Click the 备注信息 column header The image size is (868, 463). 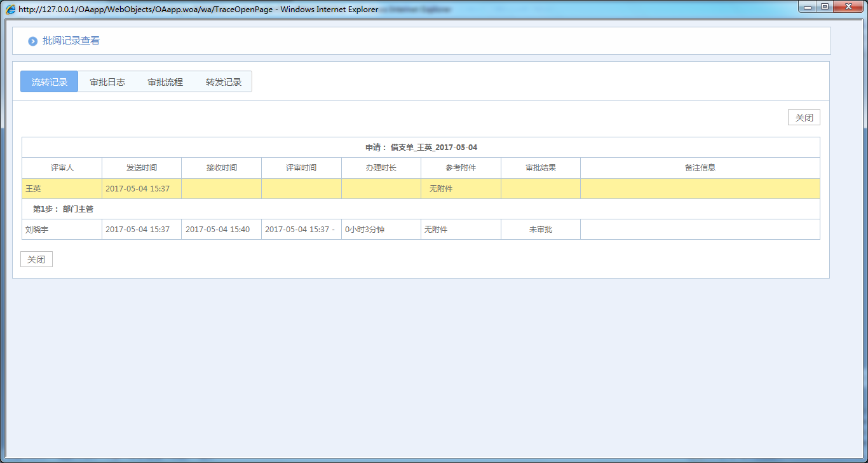coord(700,168)
